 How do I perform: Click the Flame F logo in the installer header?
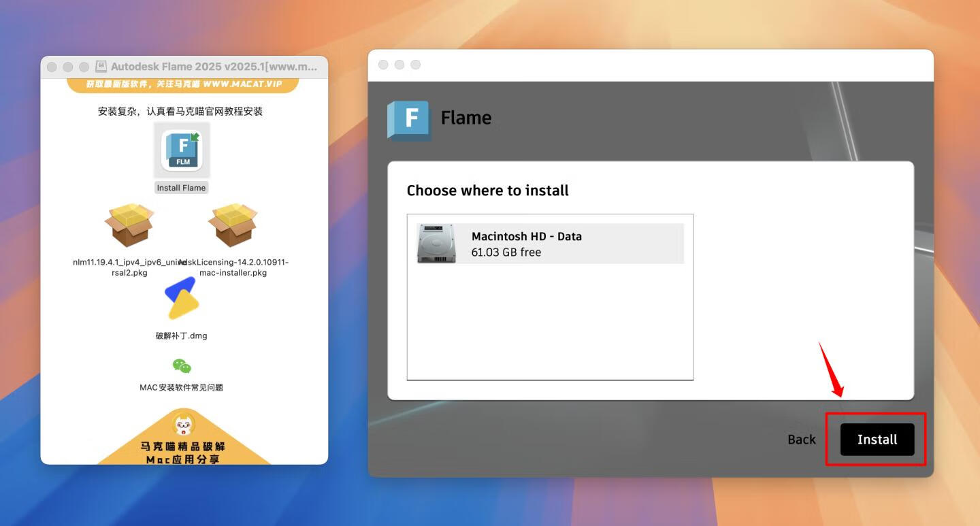coord(408,120)
